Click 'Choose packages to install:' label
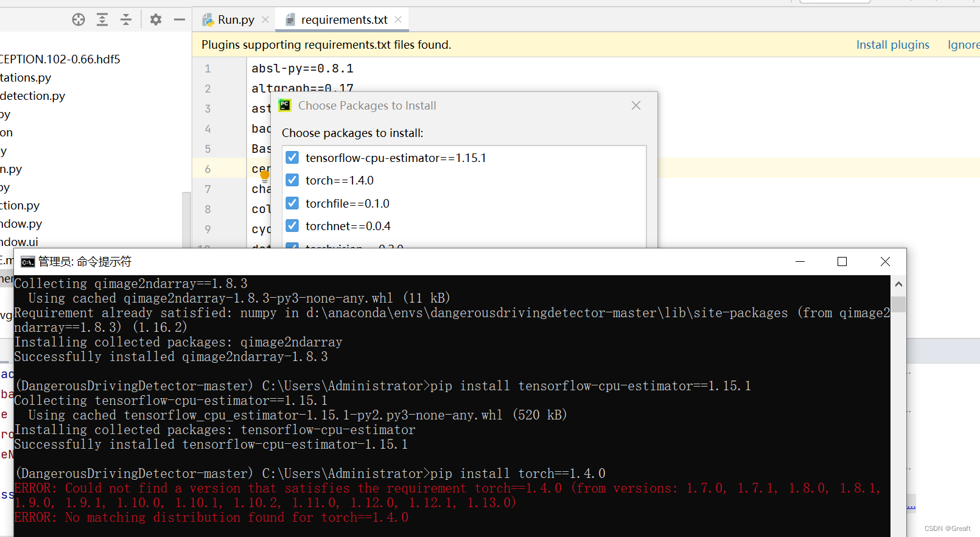980x537 pixels. click(352, 133)
